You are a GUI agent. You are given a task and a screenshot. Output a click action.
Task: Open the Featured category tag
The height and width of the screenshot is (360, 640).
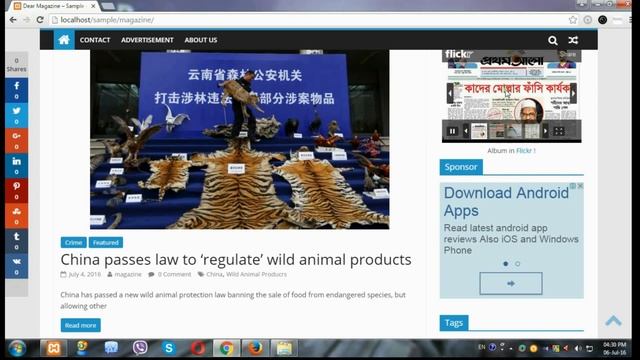point(106,242)
